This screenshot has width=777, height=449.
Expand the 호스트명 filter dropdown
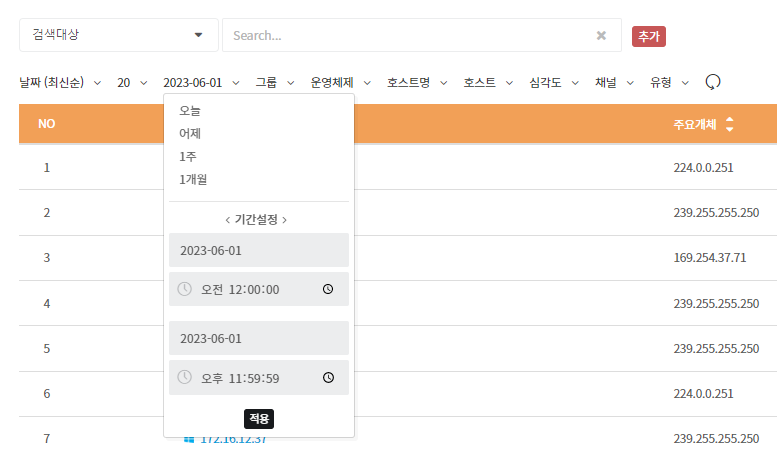tap(416, 82)
